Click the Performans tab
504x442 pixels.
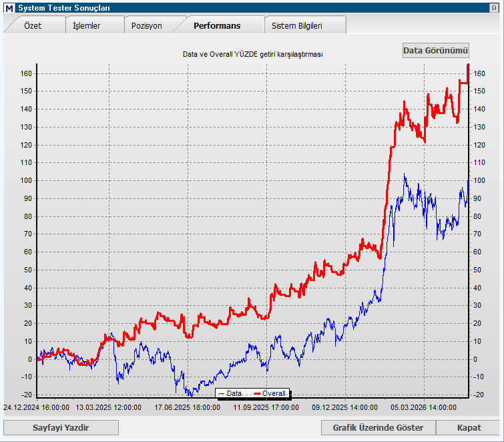pos(217,26)
